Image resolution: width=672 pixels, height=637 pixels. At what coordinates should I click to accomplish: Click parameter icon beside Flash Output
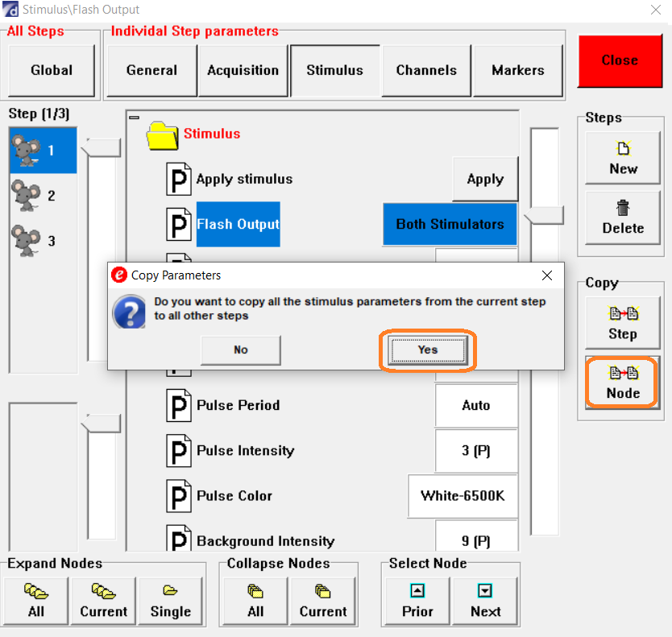click(x=179, y=224)
